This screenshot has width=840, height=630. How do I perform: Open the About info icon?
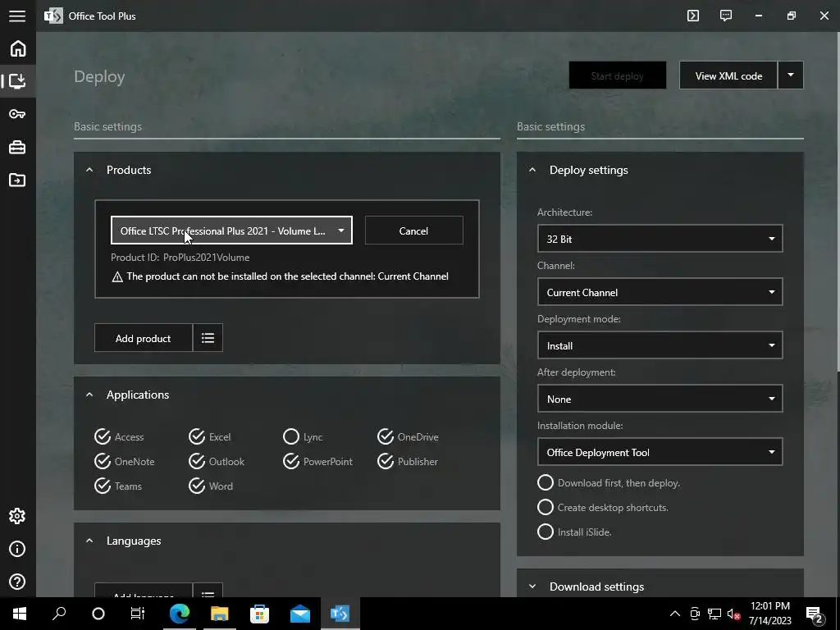[x=17, y=549]
